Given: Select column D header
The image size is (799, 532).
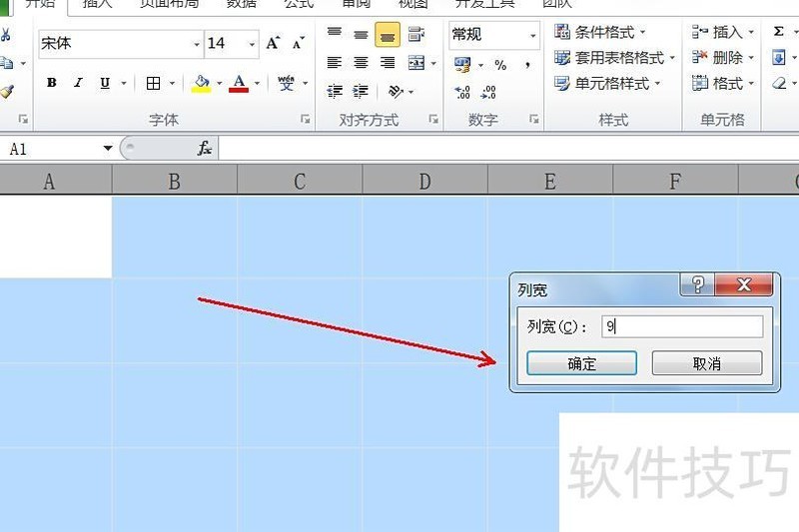Looking at the screenshot, I should (x=425, y=181).
